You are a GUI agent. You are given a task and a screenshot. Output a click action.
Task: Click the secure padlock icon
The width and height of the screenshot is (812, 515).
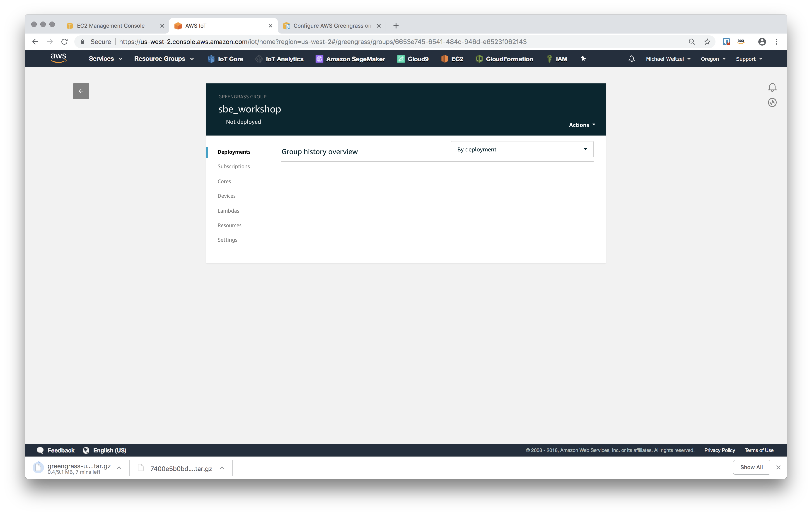82,42
